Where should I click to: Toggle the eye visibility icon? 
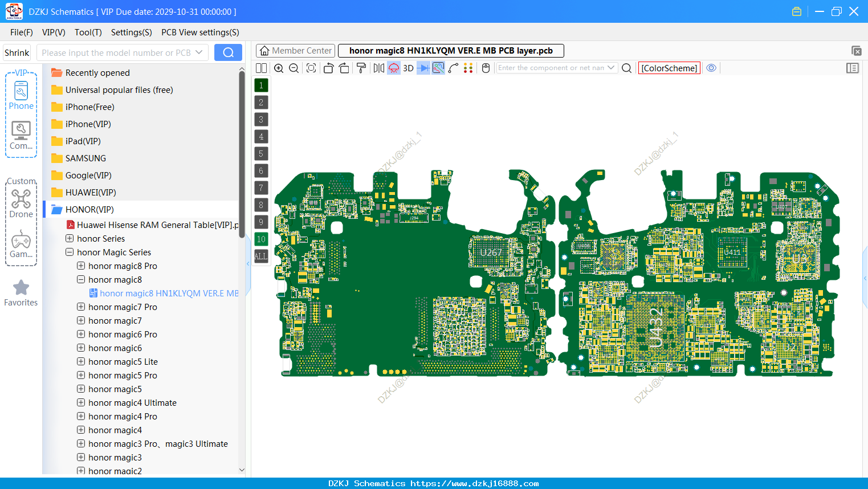[x=711, y=68]
